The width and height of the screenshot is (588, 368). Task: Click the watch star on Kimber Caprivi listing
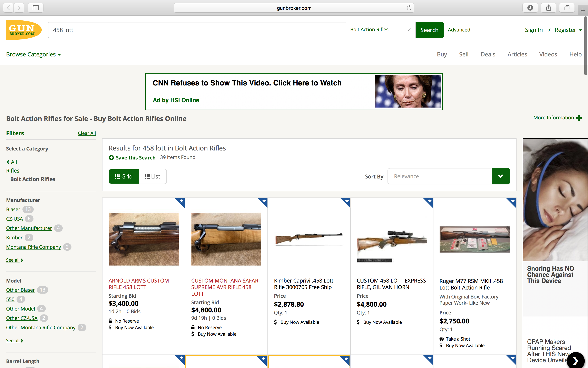click(x=347, y=201)
